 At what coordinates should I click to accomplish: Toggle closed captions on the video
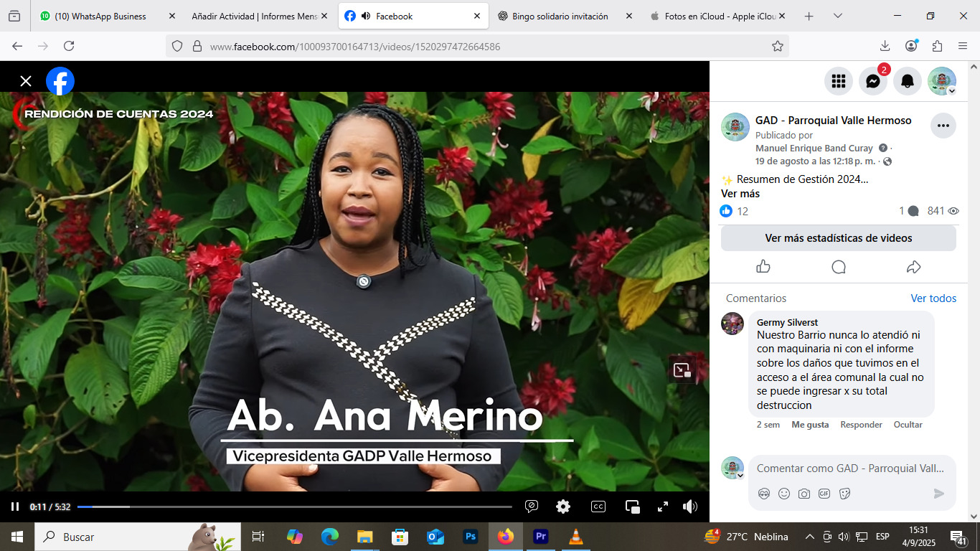(x=598, y=507)
